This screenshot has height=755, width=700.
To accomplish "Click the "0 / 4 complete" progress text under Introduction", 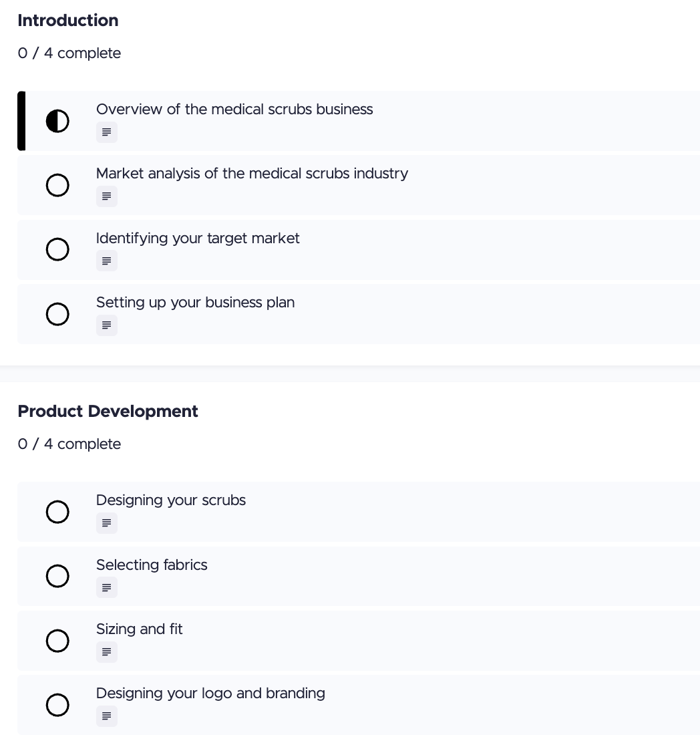I will click(x=69, y=53).
